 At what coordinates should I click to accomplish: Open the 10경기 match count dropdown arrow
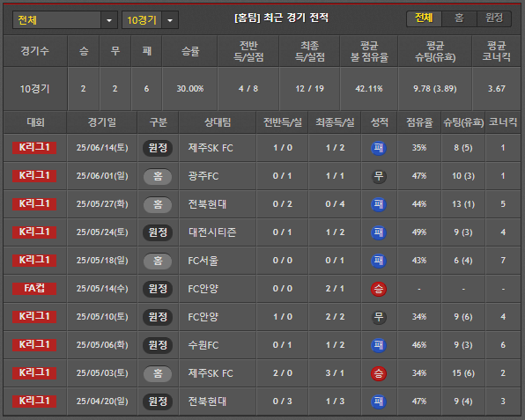click(170, 20)
